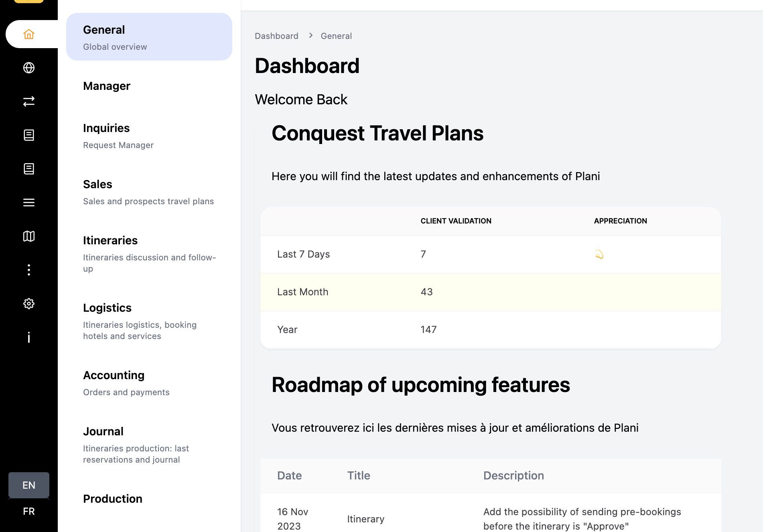Click the three-dot more options icon
The height and width of the screenshot is (532, 763).
click(x=28, y=270)
